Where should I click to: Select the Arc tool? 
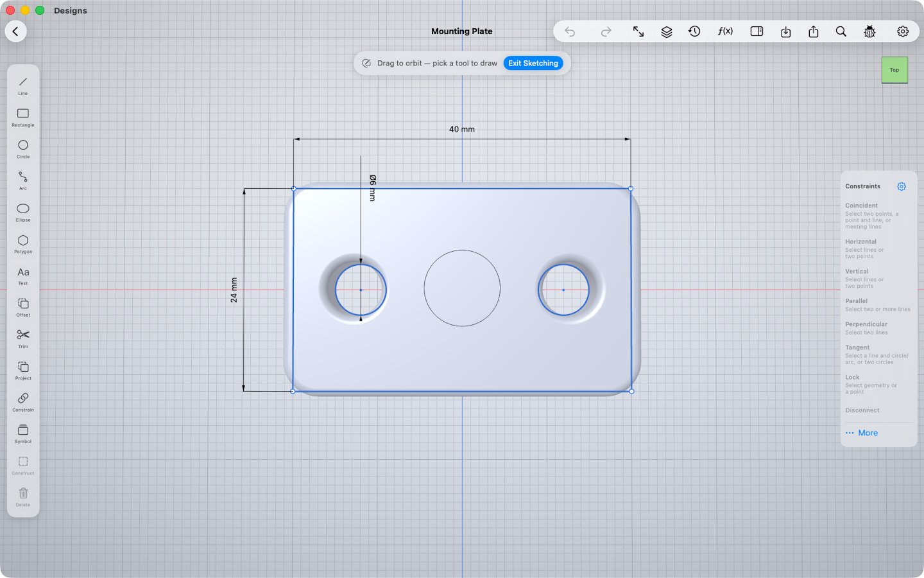[23, 180]
